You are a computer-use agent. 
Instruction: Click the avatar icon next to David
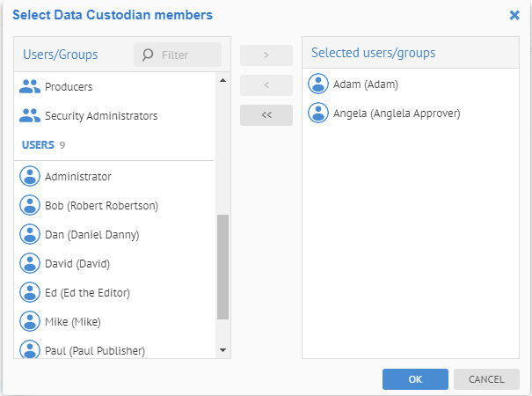30,263
